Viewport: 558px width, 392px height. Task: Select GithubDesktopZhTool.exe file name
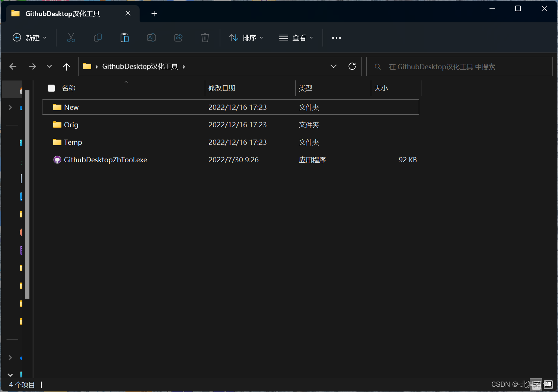coord(105,160)
